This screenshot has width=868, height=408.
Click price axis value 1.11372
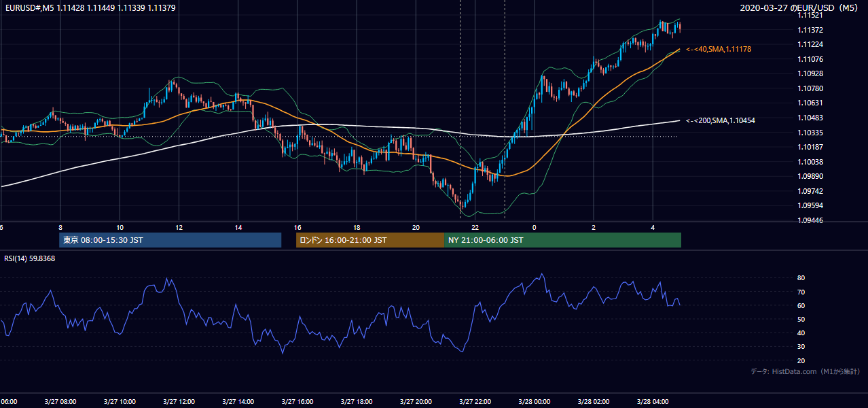pos(810,30)
